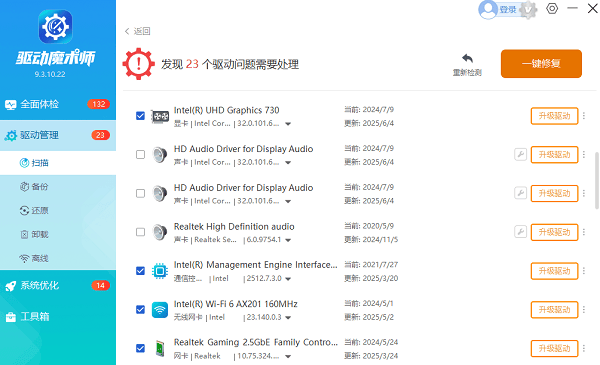This screenshot has width=600, height=365.
Task: Open 全面体检 in the sidebar
Action: [58, 104]
